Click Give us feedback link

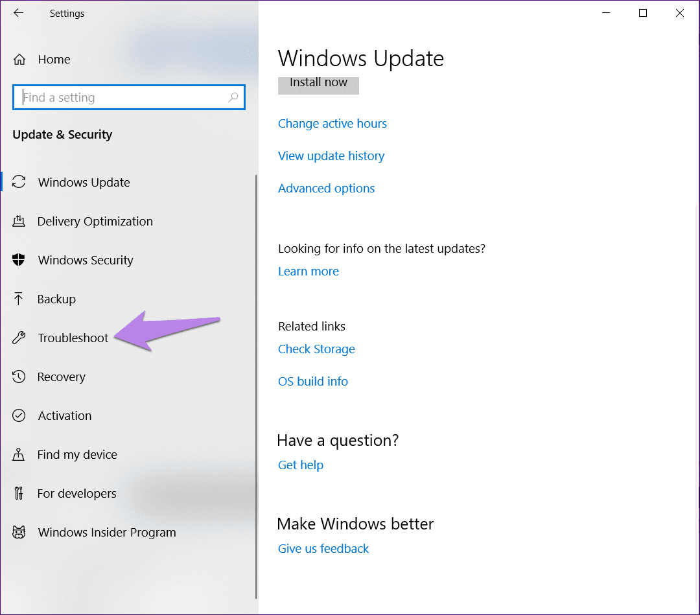coord(323,548)
